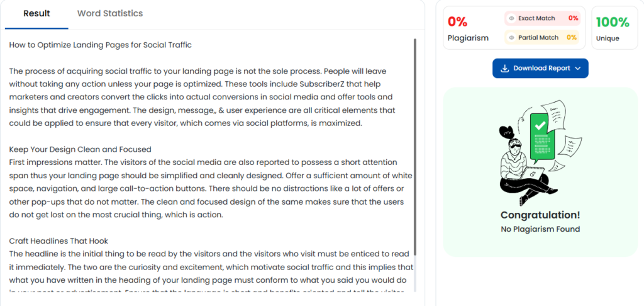This screenshot has width=644, height=306.
Task: Toggle the Partial Match eye icon
Action: click(x=511, y=37)
